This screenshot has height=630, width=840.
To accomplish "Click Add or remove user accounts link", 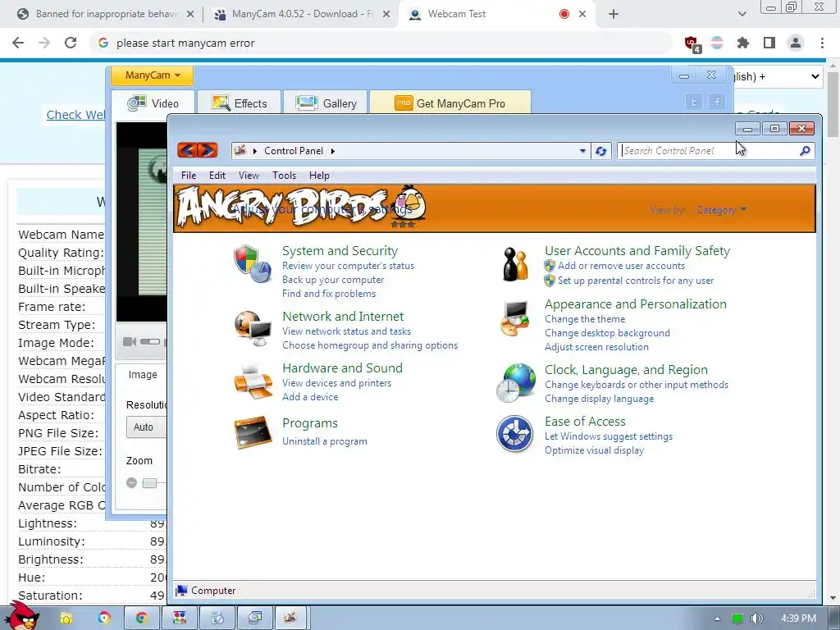I will click(x=621, y=266).
